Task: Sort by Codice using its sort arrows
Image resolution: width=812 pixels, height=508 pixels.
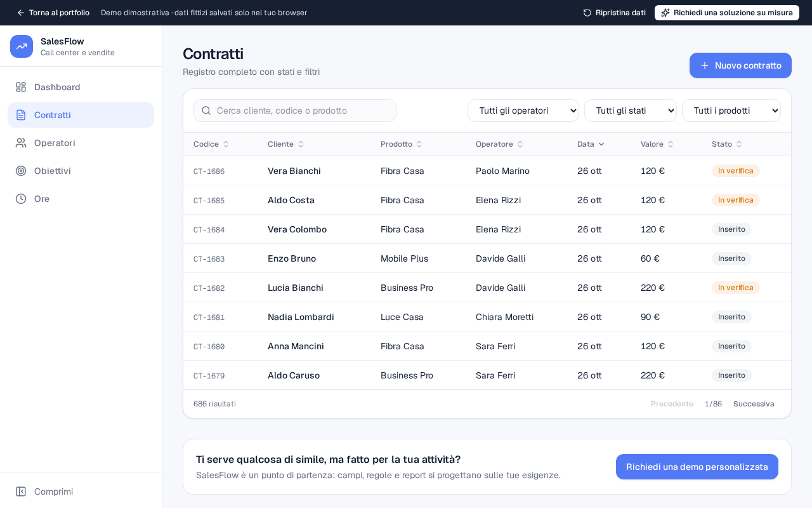Action: pyautogui.click(x=226, y=144)
